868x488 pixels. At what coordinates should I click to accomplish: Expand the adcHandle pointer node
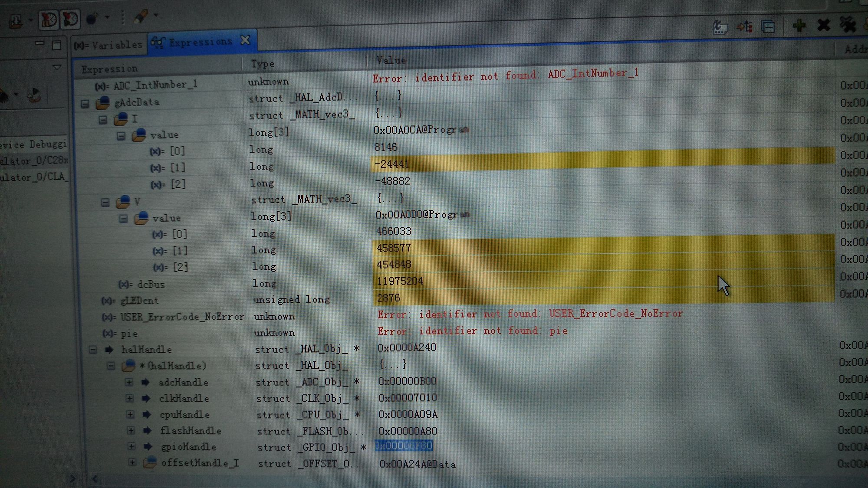(x=129, y=382)
